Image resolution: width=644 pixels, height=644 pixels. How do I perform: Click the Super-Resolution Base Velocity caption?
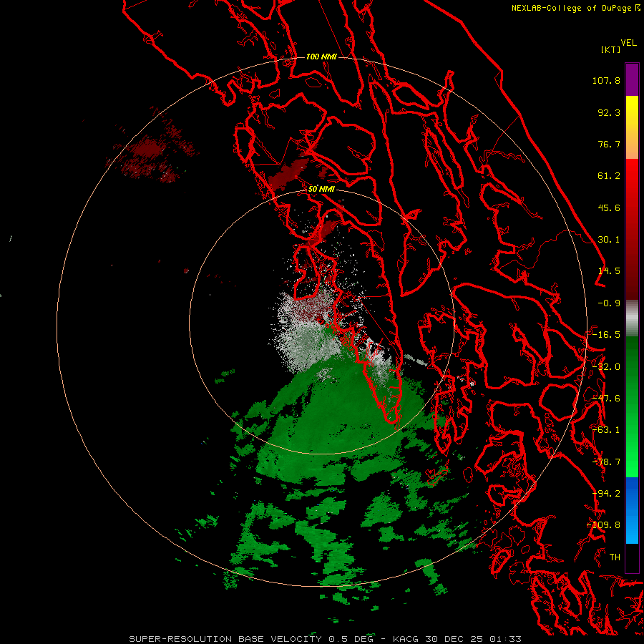click(326, 639)
